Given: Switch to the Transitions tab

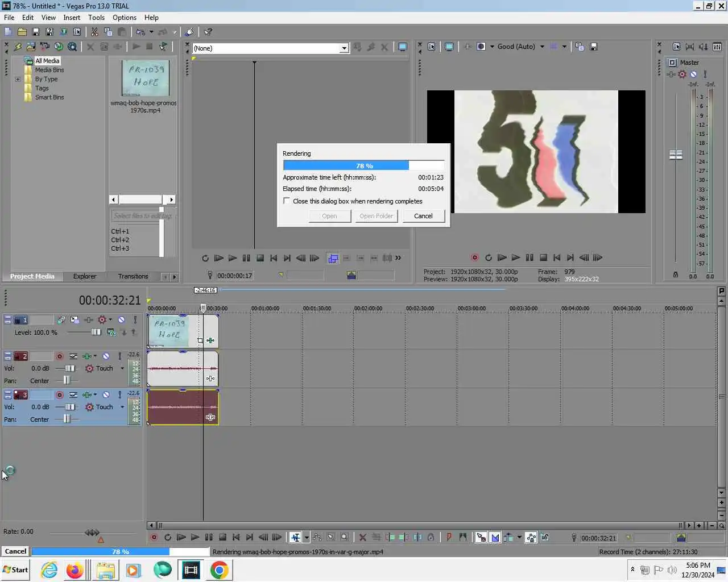Looking at the screenshot, I should pyautogui.click(x=133, y=276).
